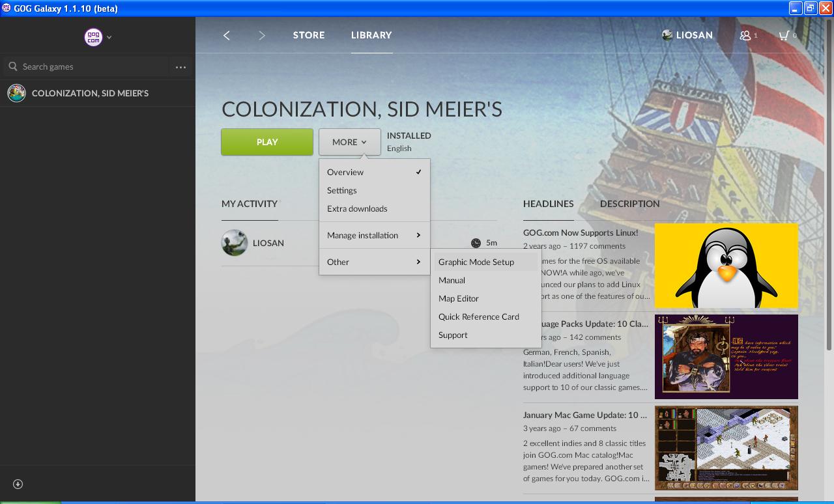Open the downloads icon at sidebar bottom
The height and width of the screenshot is (504, 834).
point(18,484)
